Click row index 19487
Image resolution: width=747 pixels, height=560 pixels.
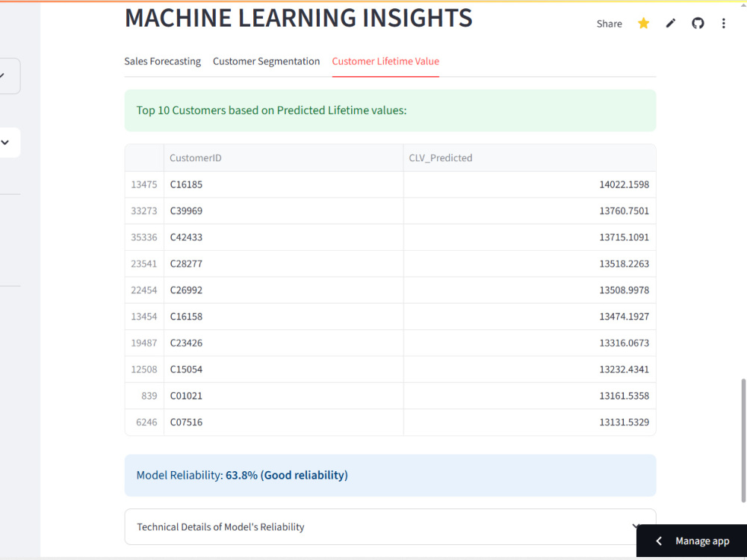(144, 343)
